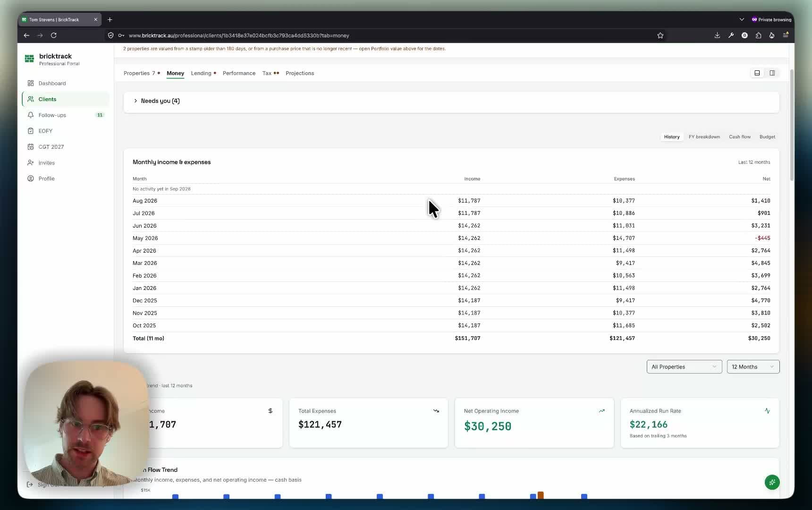Screen dimensions: 812x510
Task: Go back in browser history
Action: point(26,35)
